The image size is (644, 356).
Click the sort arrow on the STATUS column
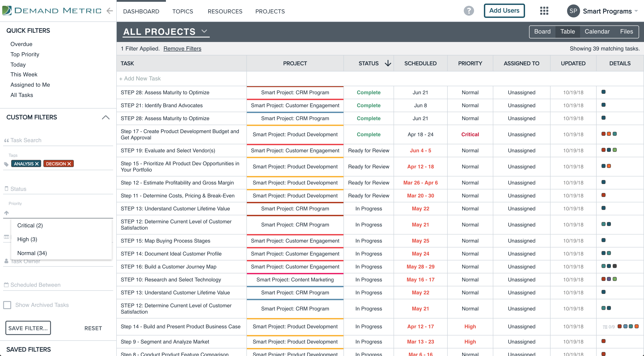(388, 63)
